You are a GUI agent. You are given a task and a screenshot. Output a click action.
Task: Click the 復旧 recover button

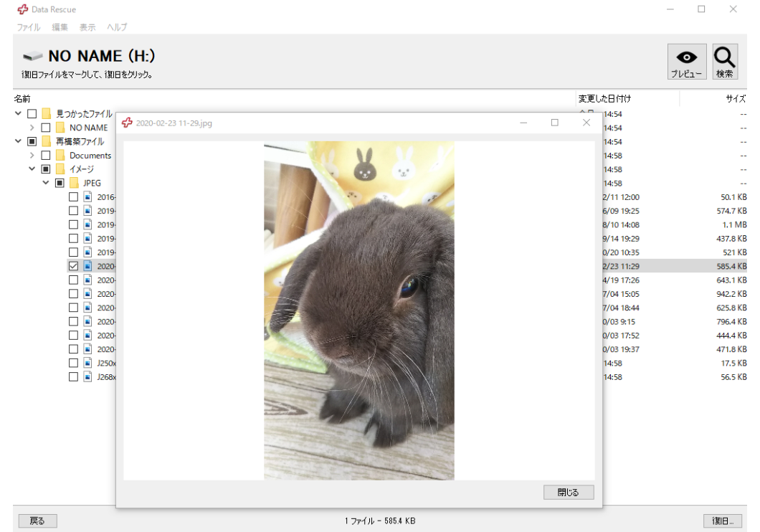click(x=722, y=521)
